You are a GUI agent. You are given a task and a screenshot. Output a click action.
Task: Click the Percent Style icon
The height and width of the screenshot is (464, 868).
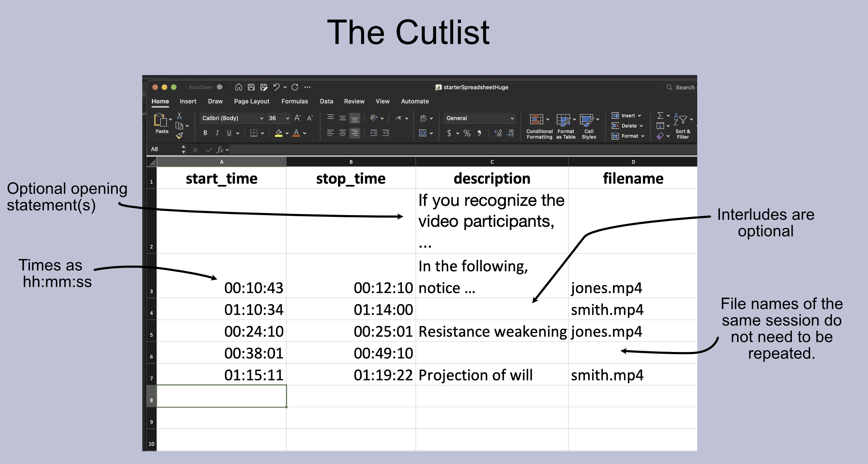coord(467,133)
